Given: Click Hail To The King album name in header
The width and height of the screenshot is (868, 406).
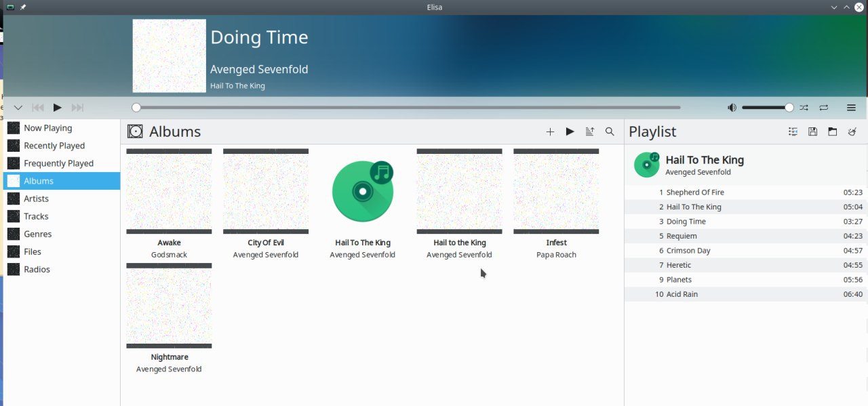Looking at the screenshot, I should pos(237,86).
